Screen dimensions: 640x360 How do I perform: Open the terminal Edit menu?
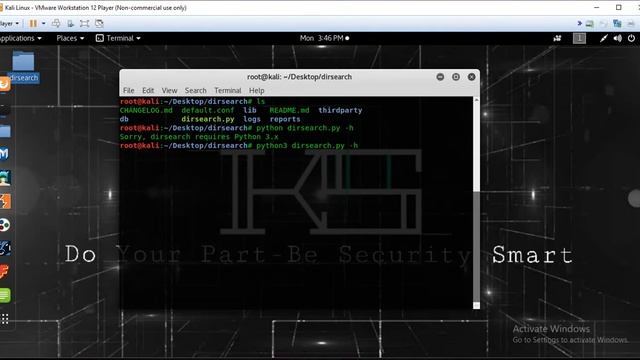[148, 90]
